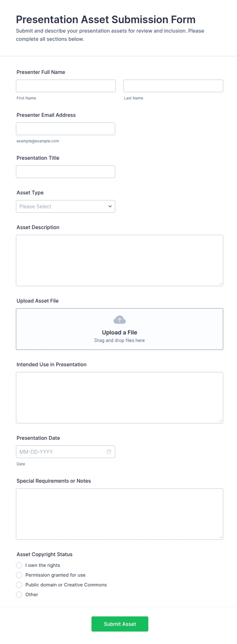Select "Public domain or Creative Commons"

[19, 585]
